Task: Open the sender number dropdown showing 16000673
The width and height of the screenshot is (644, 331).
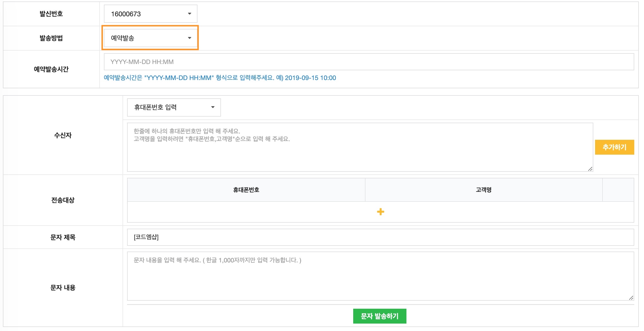Action: click(x=150, y=13)
